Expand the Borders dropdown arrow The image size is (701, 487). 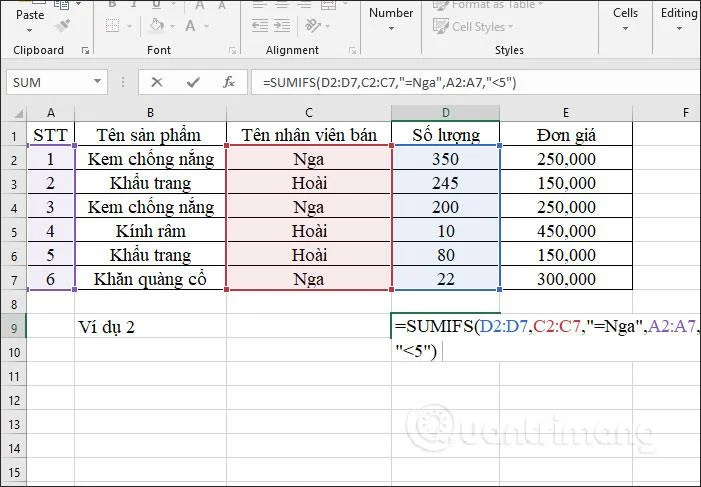[x=129, y=26]
